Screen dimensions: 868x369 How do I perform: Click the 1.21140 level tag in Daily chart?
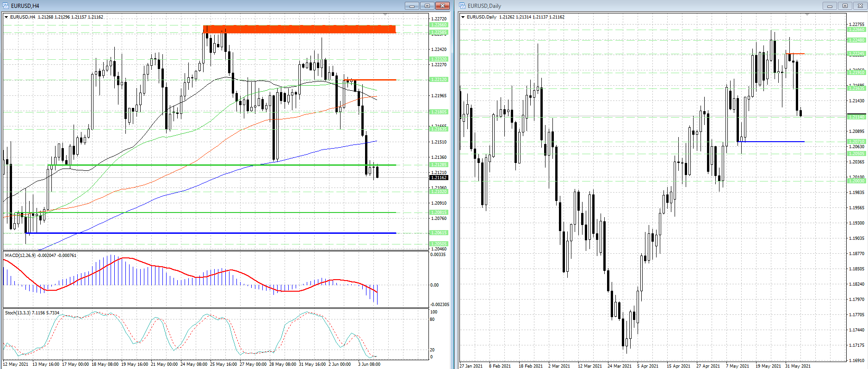856,117
